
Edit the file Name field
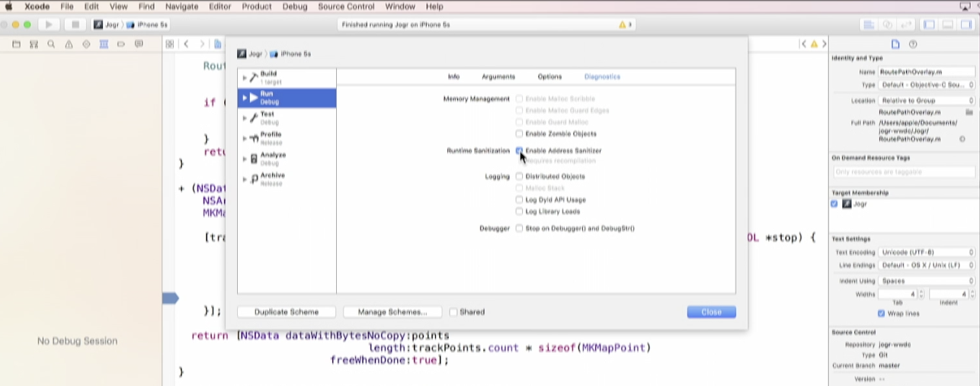click(x=927, y=72)
